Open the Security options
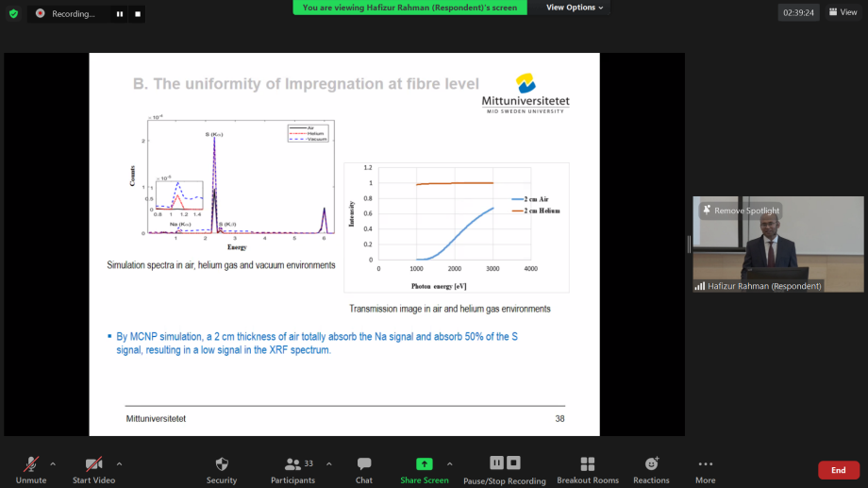Screen dimensions: 868x488 (x=222, y=469)
